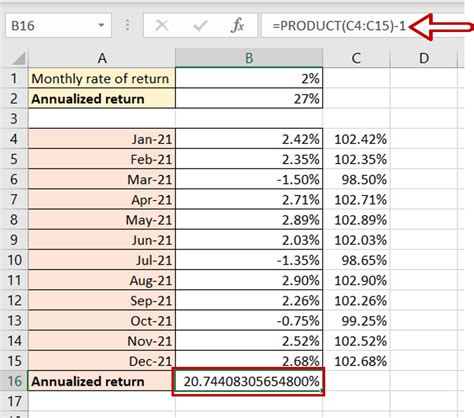Select row 17 header
The height and width of the screenshot is (418, 474).
(x=14, y=401)
